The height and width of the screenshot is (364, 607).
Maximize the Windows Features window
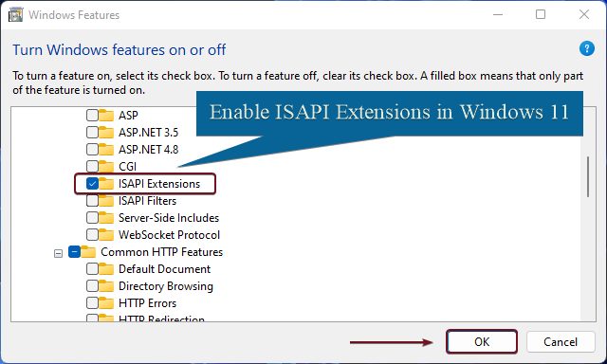(541, 15)
